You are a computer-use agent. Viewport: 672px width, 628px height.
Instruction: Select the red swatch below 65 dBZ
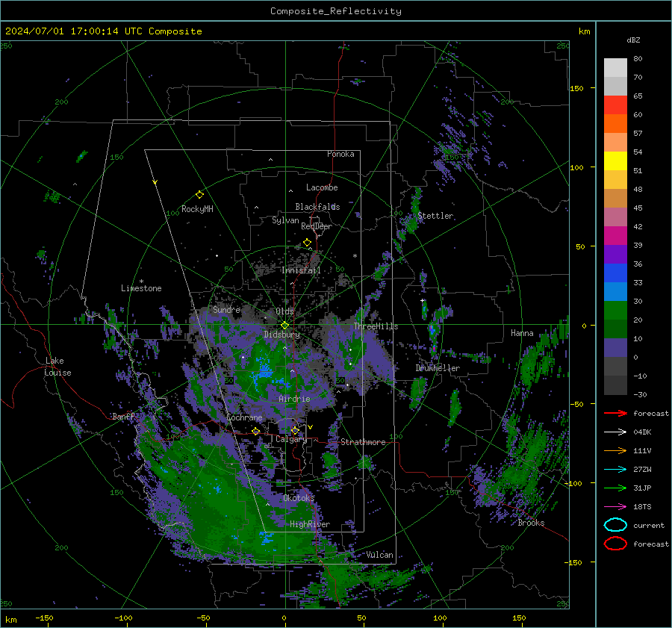615,105
